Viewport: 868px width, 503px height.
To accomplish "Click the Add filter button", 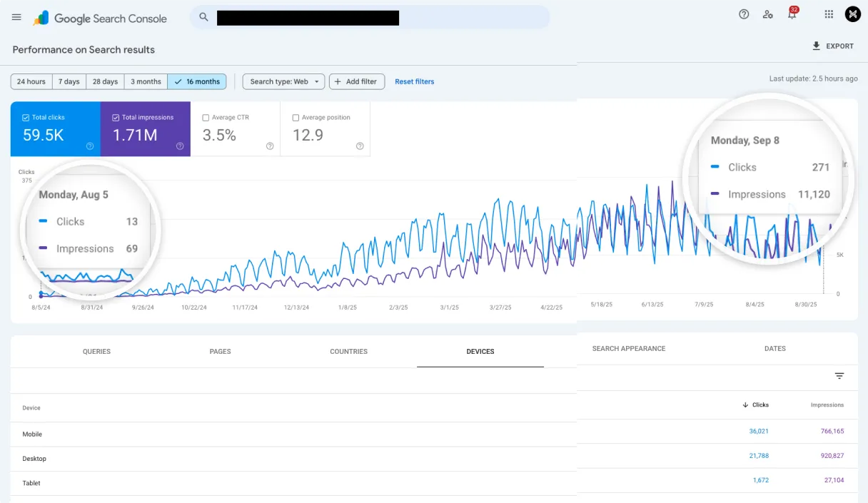I will pyautogui.click(x=357, y=81).
